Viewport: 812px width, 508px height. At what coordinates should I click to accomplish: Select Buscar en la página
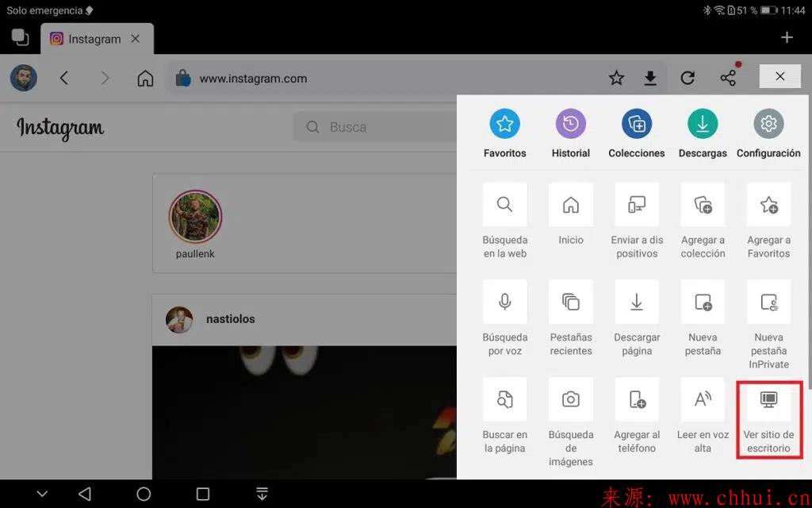(x=505, y=416)
